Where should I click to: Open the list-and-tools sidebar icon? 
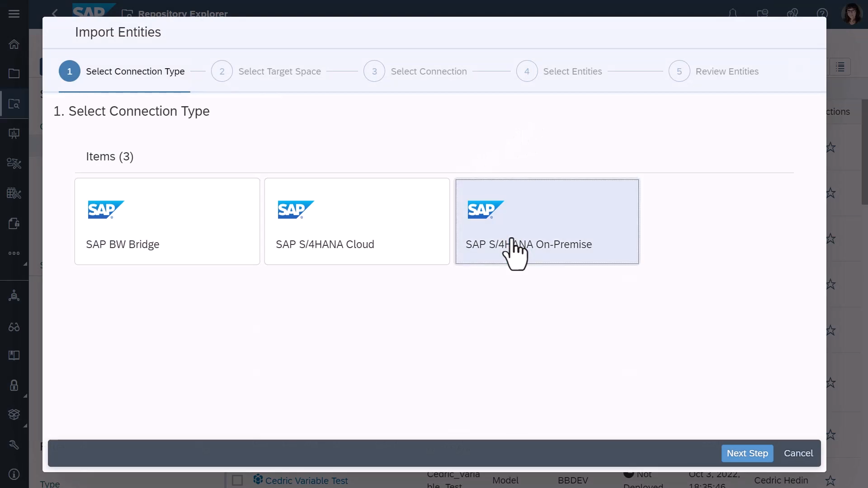tap(14, 163)
